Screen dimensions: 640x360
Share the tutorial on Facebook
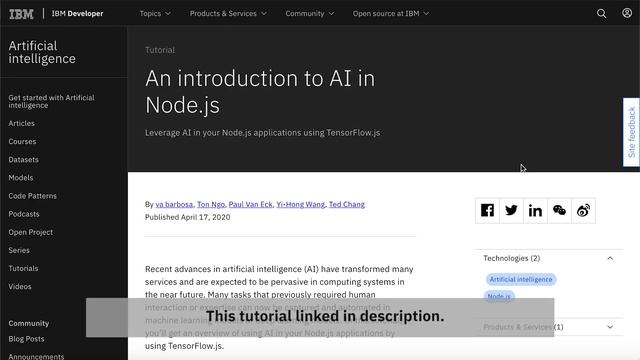click(487, 211)
